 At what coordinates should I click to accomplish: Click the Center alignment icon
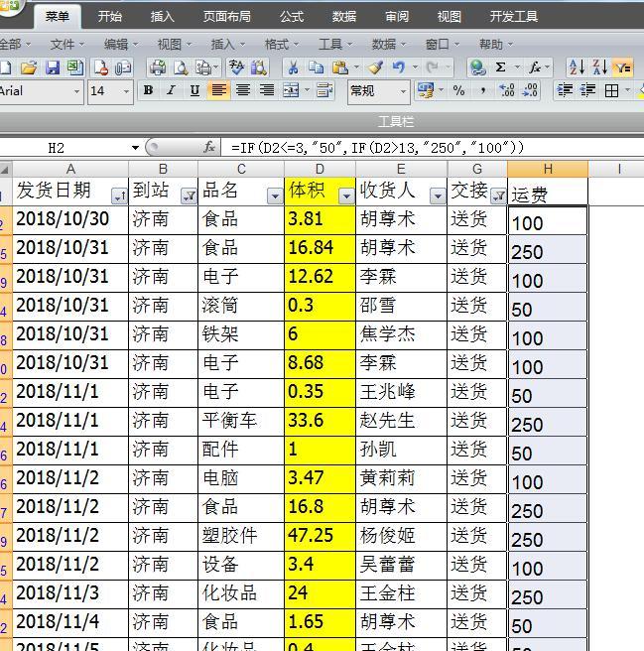(243, 90)
